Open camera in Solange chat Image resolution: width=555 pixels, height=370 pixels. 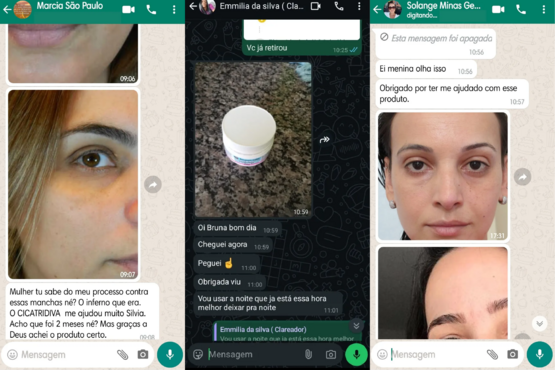pos(513,354)
